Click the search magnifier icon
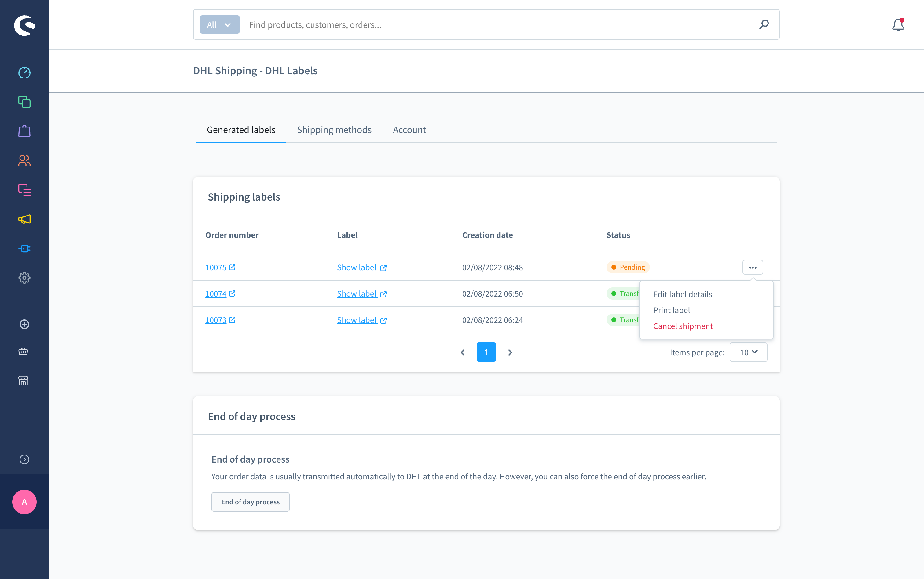Image resolution: width=924 pixels, height=579 pixels. [x=764, y=24]
